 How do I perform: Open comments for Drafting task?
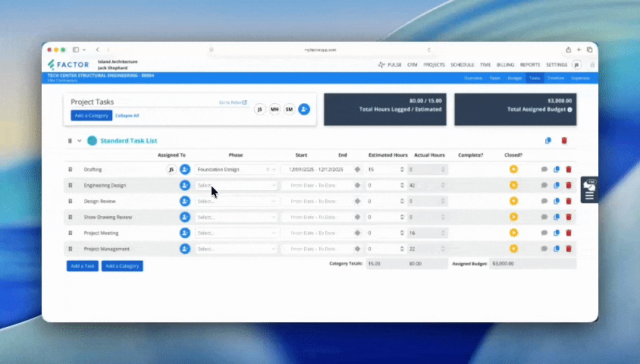tap(544, 169)
